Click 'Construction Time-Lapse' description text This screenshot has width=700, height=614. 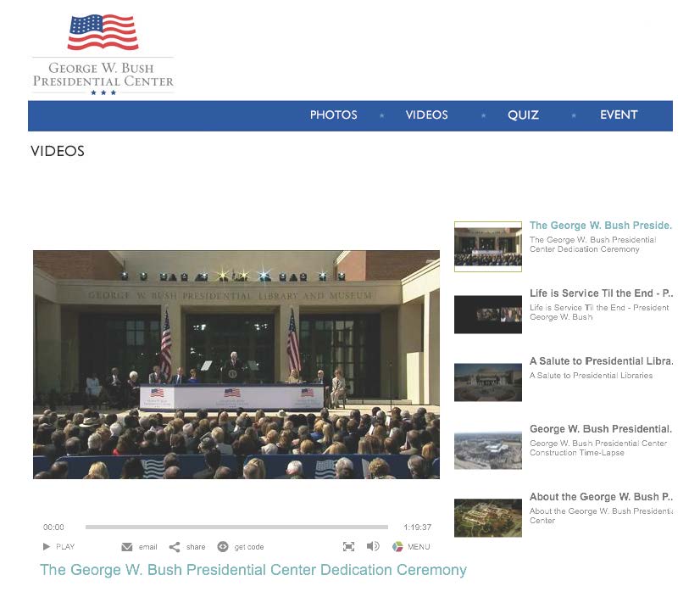coord(577,453)
